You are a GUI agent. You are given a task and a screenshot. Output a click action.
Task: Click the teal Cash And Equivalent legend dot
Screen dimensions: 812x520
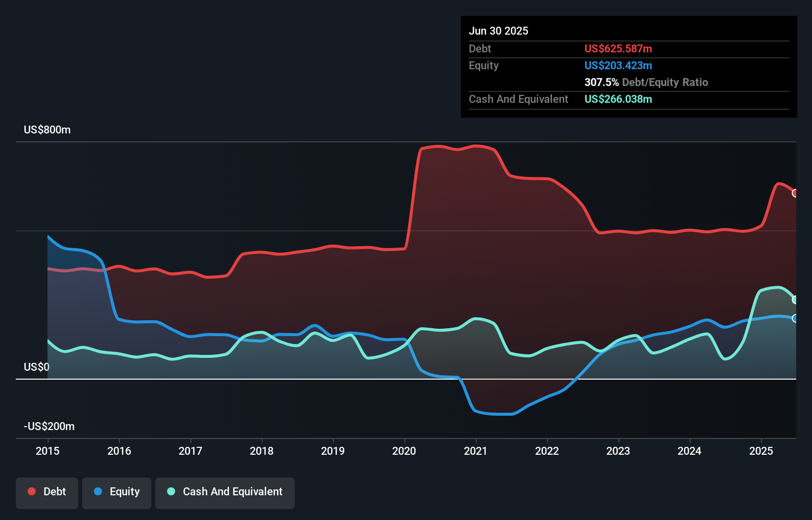point(170,491)
